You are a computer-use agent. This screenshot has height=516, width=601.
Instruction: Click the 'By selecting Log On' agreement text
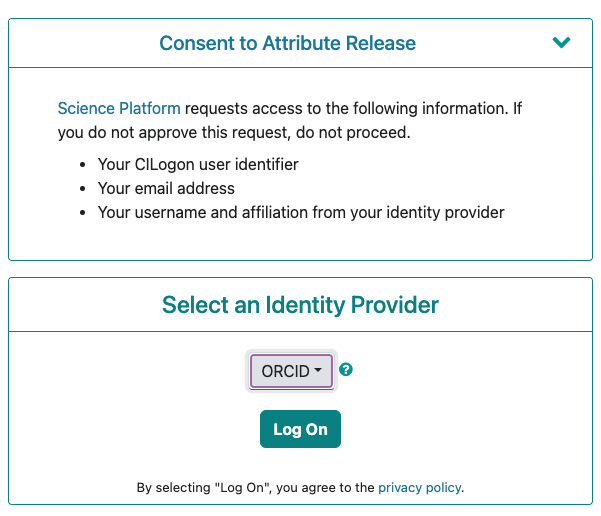click(300, 487)
